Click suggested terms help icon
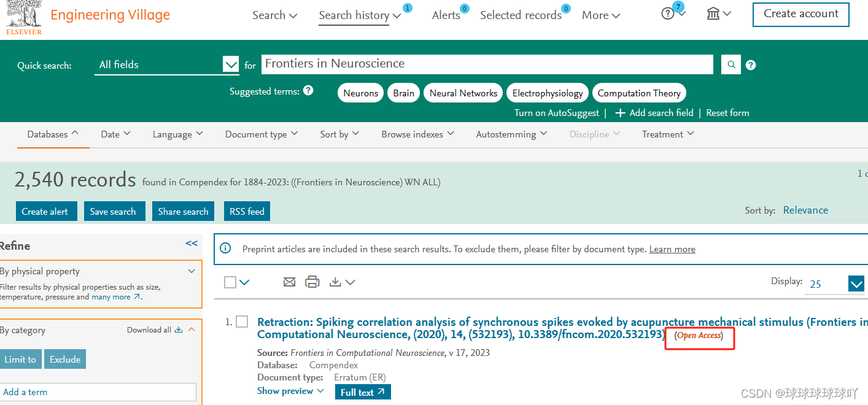868x405 pixels. (308, 90)
